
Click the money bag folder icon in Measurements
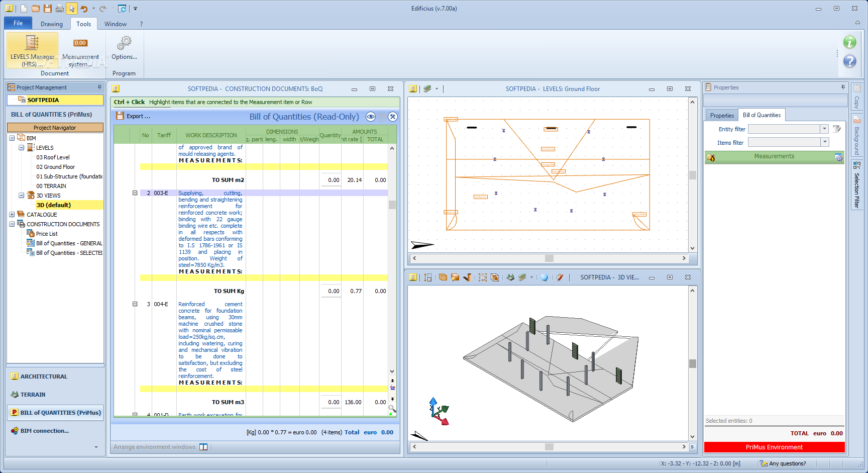711,157
